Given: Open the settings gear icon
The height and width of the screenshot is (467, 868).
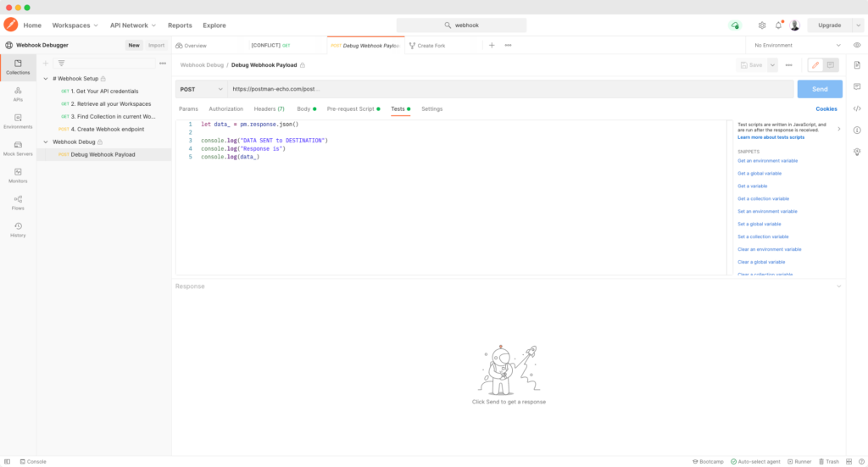Looking at the screenshot, I should (762, 25).
